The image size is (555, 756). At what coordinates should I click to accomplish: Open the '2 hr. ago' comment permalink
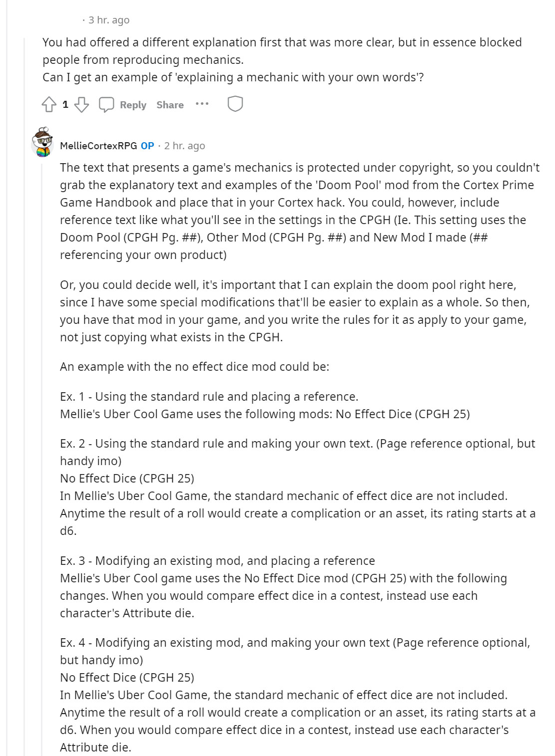tap(185, 146)
